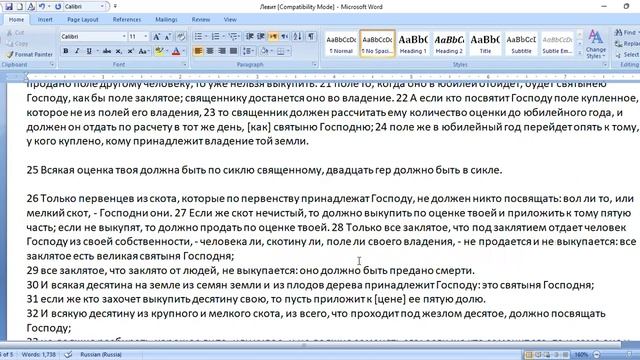Align text left
This screenshot has height=360, width=640.
tap(198, 51)
